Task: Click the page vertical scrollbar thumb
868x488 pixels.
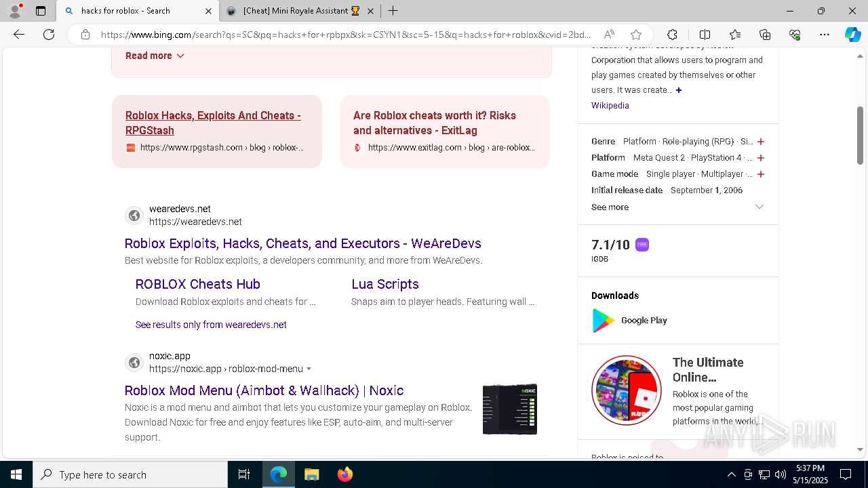Action: pos(860,136)
